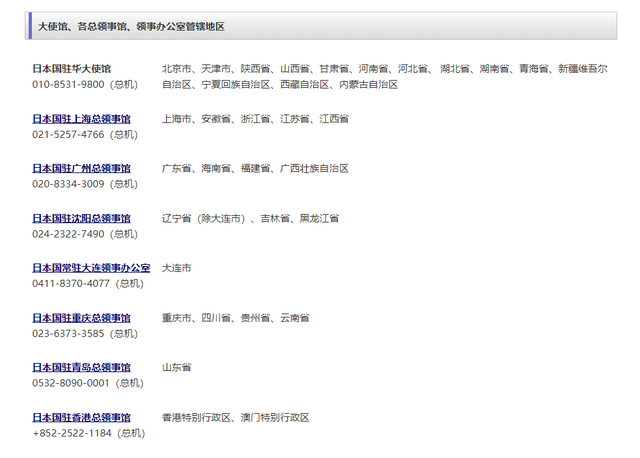
Task: Click the Qingdao phone number 0532-8090-0001
Action: [71, 383]
